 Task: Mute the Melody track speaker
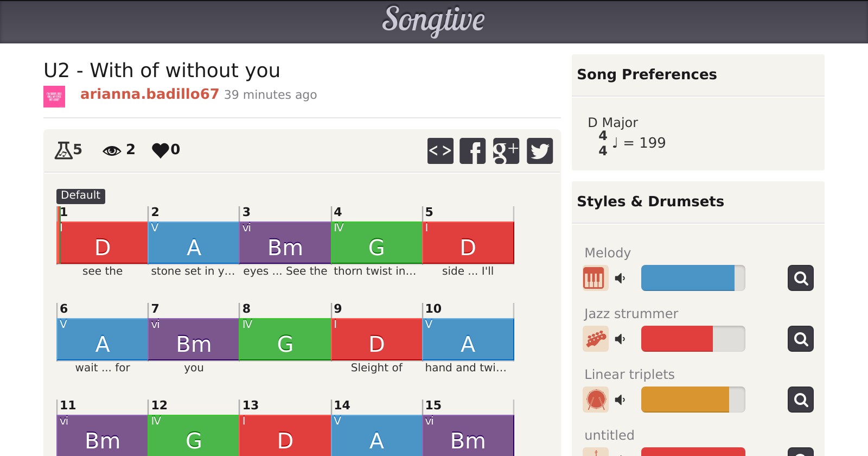pos(620,278)
